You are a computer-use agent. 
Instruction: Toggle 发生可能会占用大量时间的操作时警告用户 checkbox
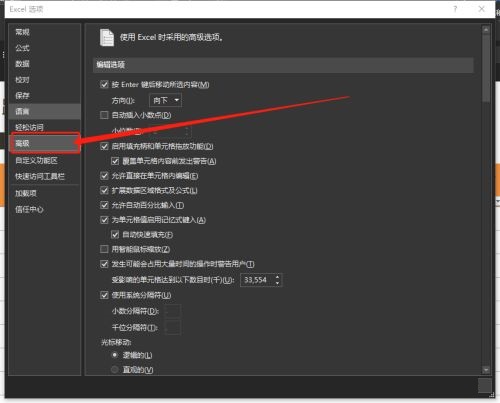click(104, 264)
